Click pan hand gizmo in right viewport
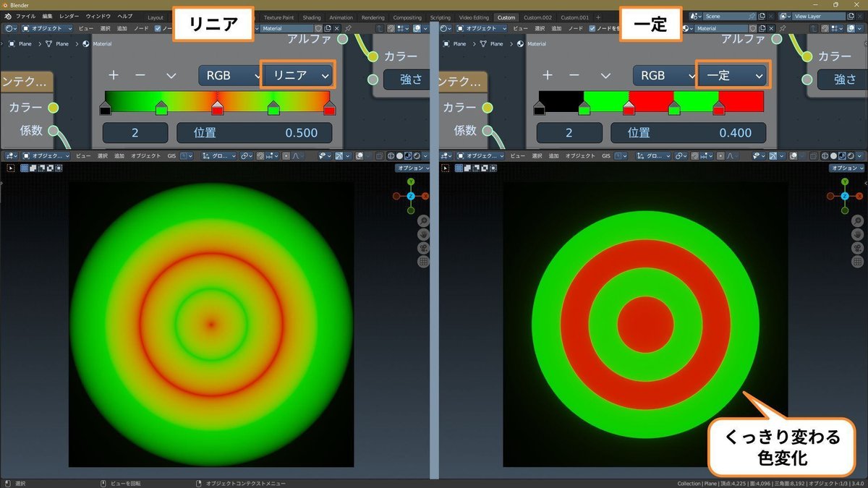Viewport: 868px width, 488px height. (x=857, y=235)
